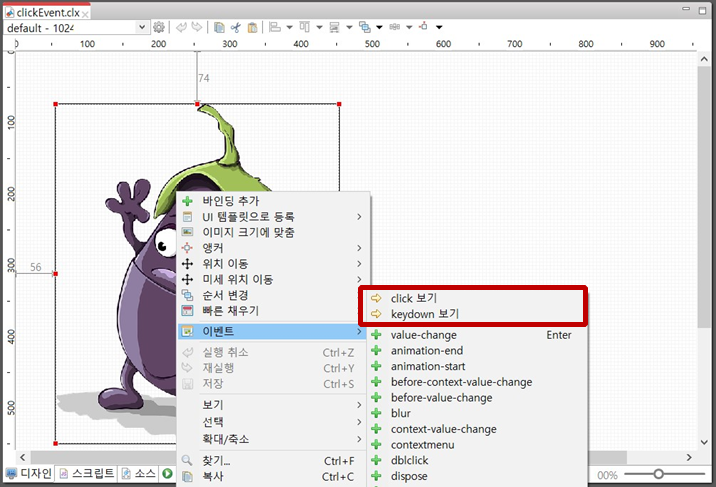The width and height of the screenshot is (716, 487).
Task: Click the horizontal scrollbar right arrow
Action: click(689, 457)
